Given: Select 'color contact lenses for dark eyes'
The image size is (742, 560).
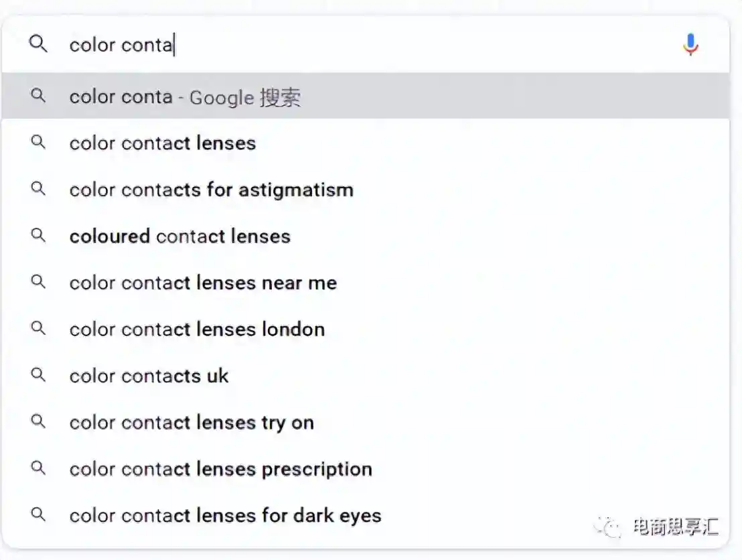Looking at the screenshot, I should click(x=225, y=516).
